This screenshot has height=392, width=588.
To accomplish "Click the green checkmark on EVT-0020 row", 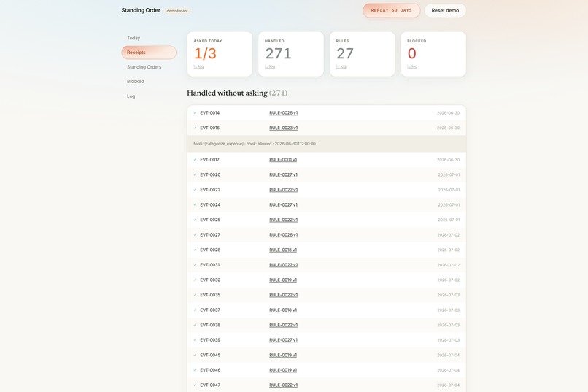I will [195, 174].
